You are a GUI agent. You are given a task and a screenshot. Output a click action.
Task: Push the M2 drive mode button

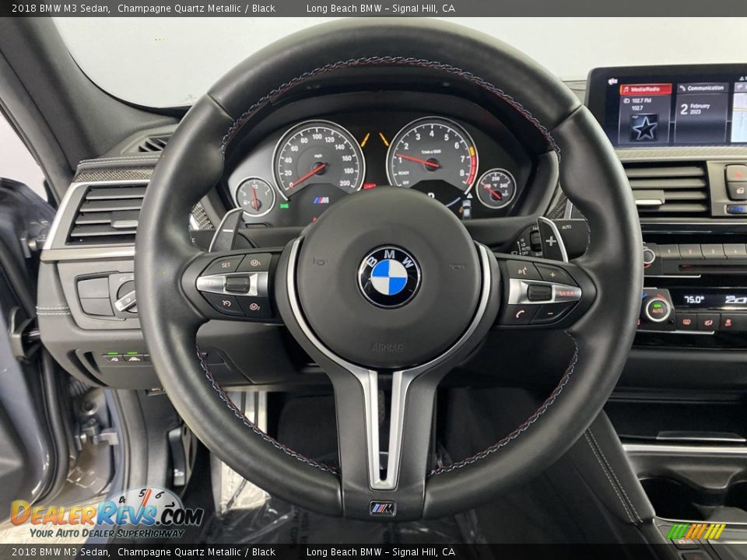[255, 306]
